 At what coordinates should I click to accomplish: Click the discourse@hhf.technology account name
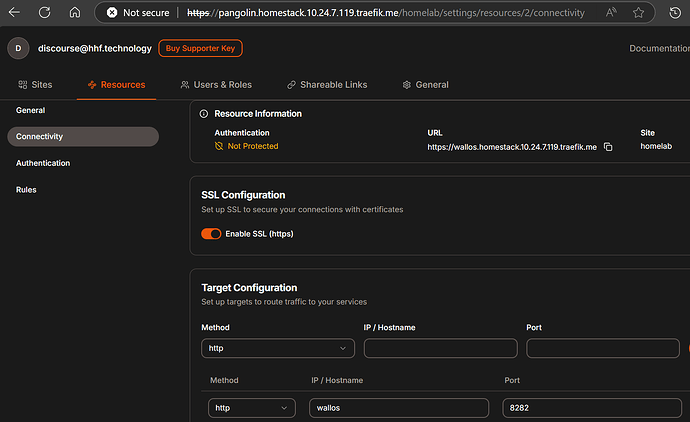95,48
